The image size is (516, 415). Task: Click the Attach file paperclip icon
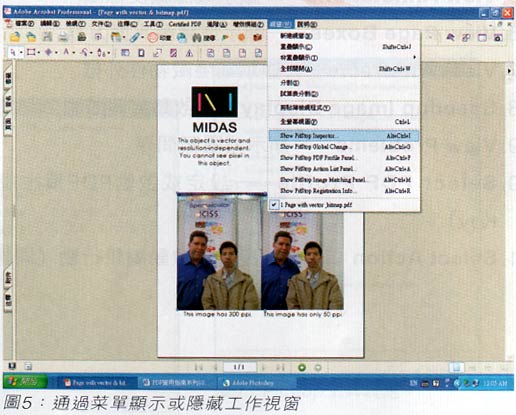coord(134,37)
